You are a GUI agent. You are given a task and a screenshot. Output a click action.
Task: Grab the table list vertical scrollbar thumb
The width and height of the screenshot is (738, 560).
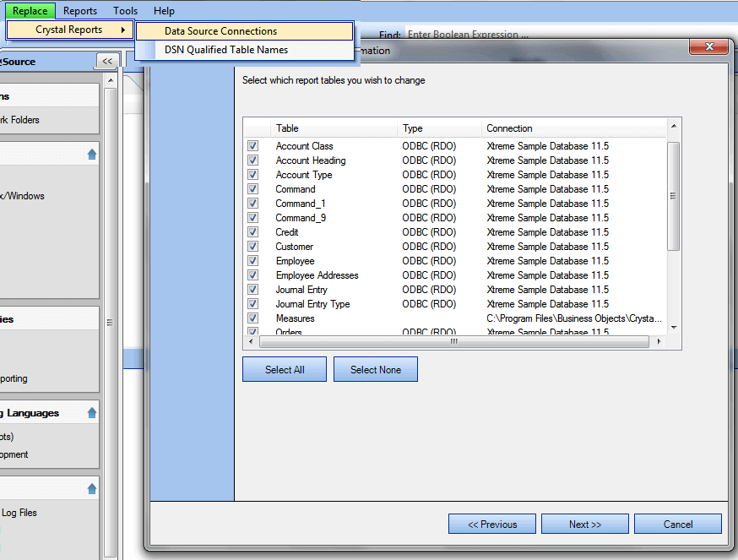673,196
